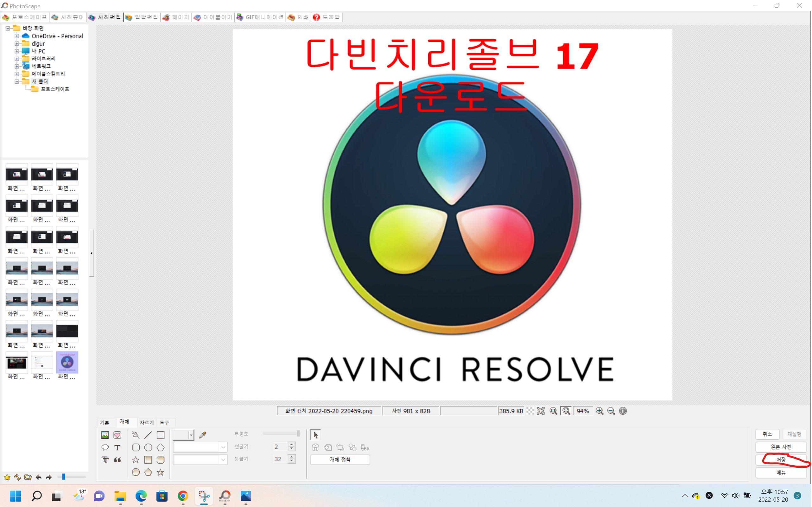
Task: Choose the filled pentagon shape tool
Action: [x=148, y=472]
